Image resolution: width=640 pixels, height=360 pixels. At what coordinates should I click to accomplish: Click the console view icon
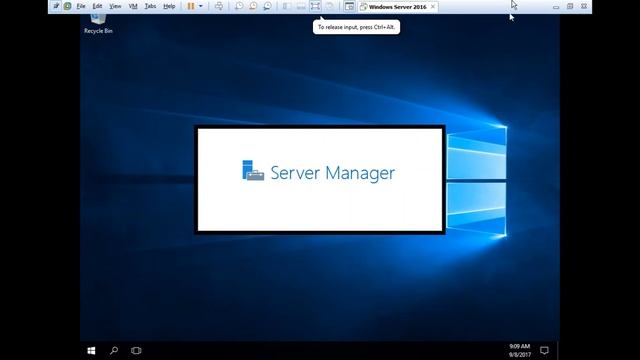point(349,6)
